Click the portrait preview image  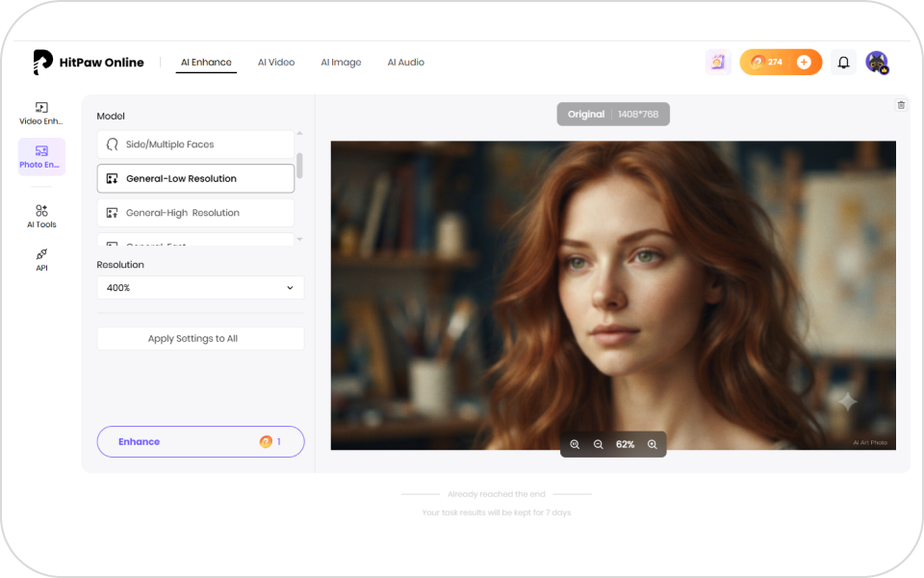pyautogui.click(x=613, y=295)
